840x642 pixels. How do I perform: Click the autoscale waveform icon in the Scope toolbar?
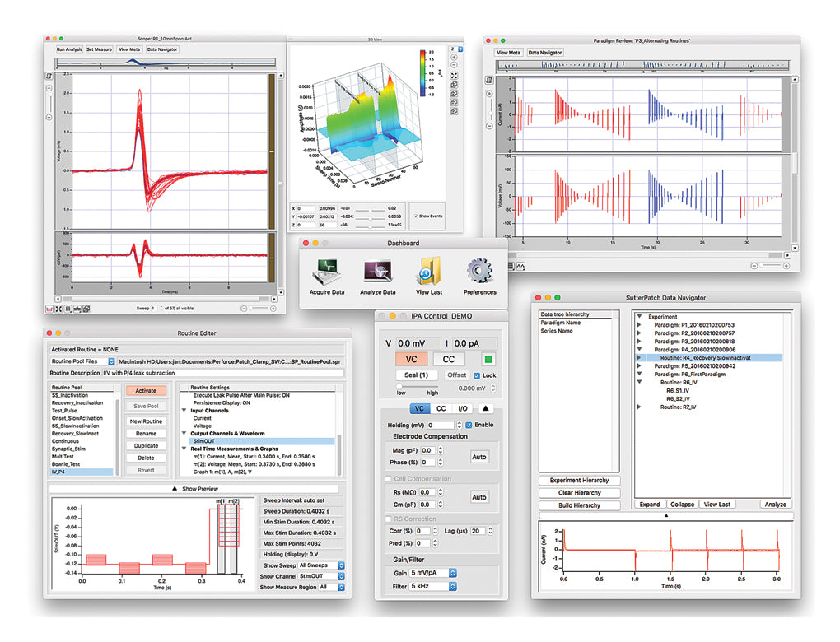[49, 309]
